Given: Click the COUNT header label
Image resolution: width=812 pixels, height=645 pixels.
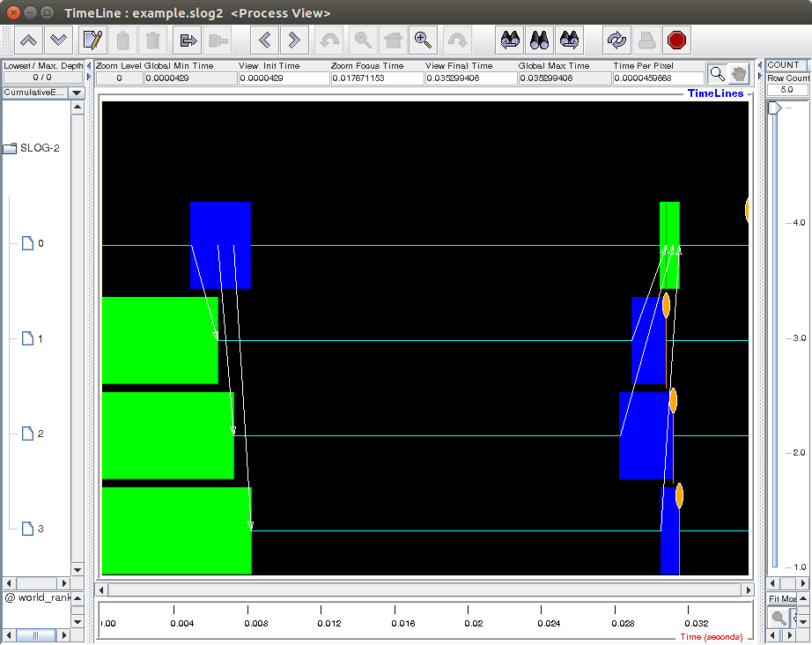Looking at the screenshot, I should [x=783, y=65].
